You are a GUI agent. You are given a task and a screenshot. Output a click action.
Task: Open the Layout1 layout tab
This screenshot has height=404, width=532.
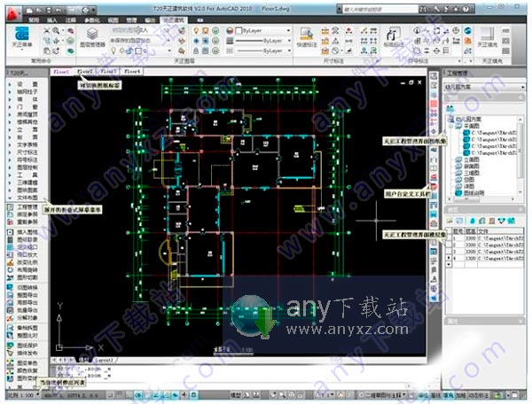[x=104, y=360]
